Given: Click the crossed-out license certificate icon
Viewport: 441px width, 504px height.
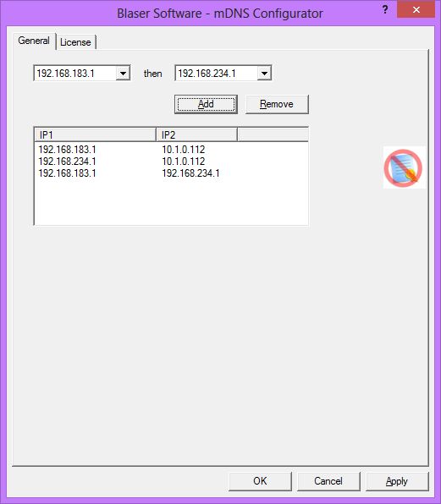Looking at the screenshot, I should [x=404, y=167].
